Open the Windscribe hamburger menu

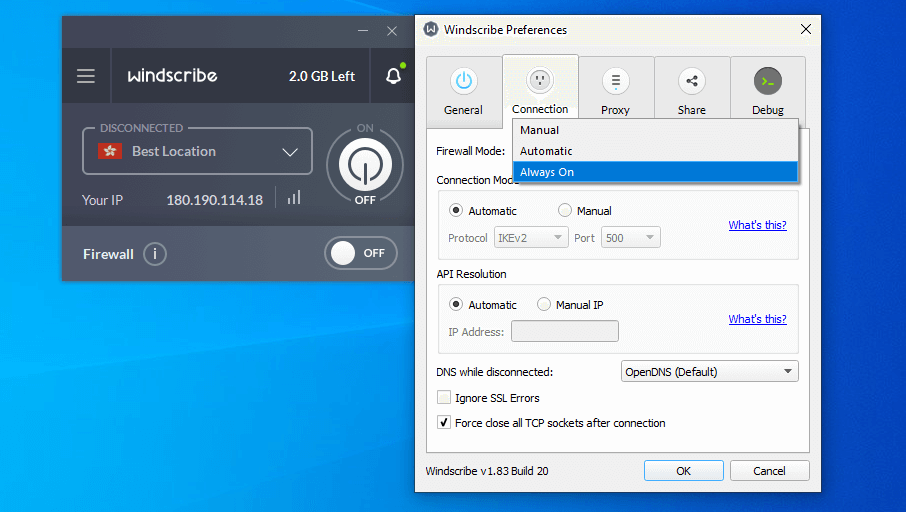(86, 76)
